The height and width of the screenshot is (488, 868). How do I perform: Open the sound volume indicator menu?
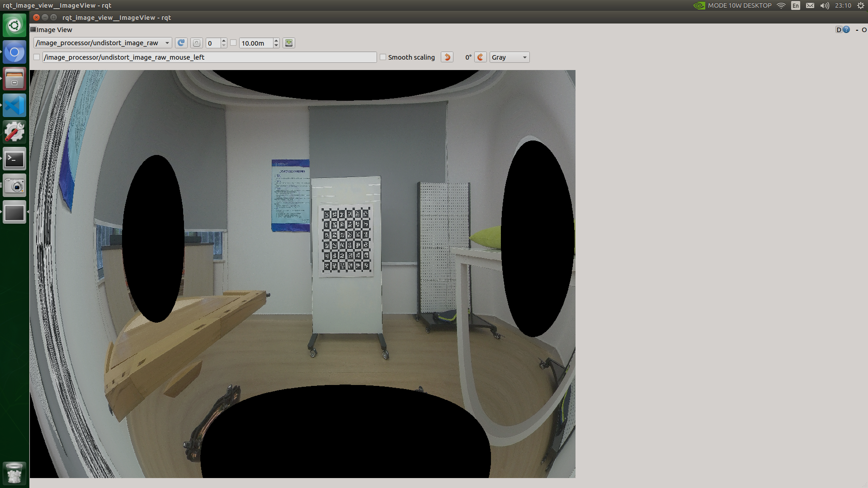tap(825, 5)
